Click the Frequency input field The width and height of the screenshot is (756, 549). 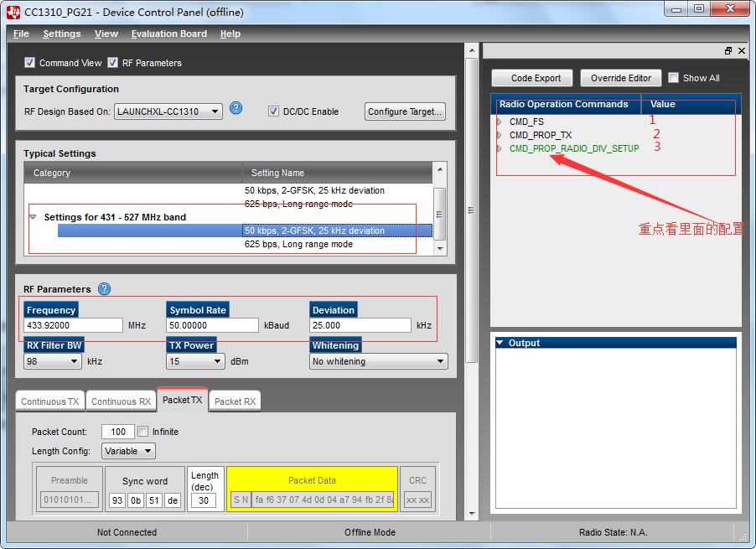tap(73, 325)
